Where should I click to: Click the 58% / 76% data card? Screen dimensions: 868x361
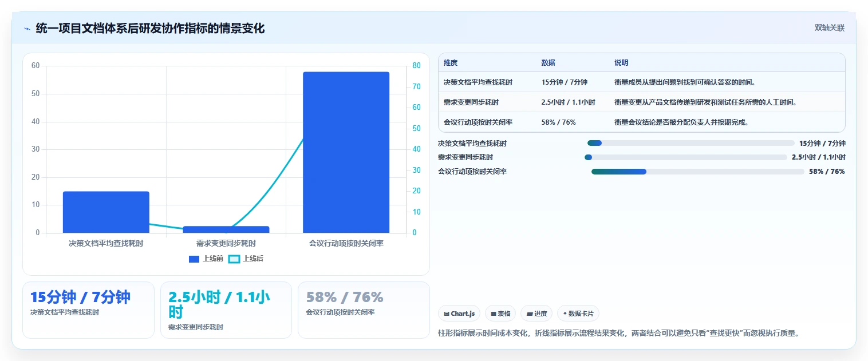pyautogui.click(x=364, y=310)
